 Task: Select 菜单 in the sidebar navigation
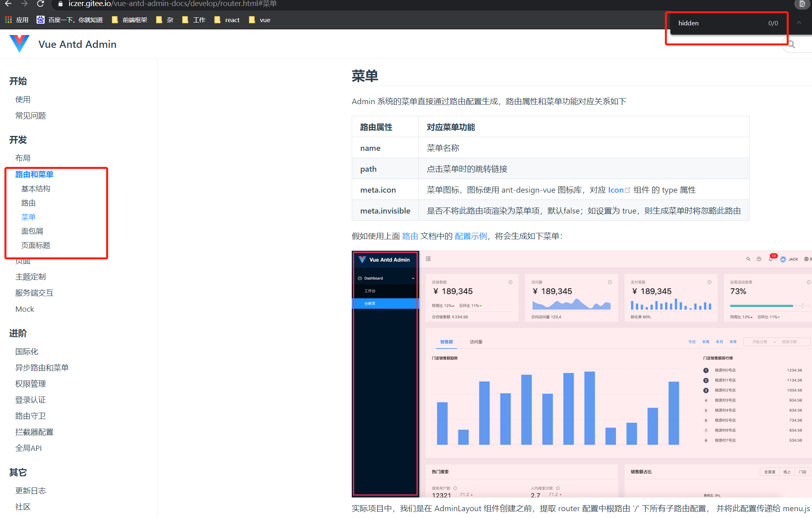pos(28,217)
